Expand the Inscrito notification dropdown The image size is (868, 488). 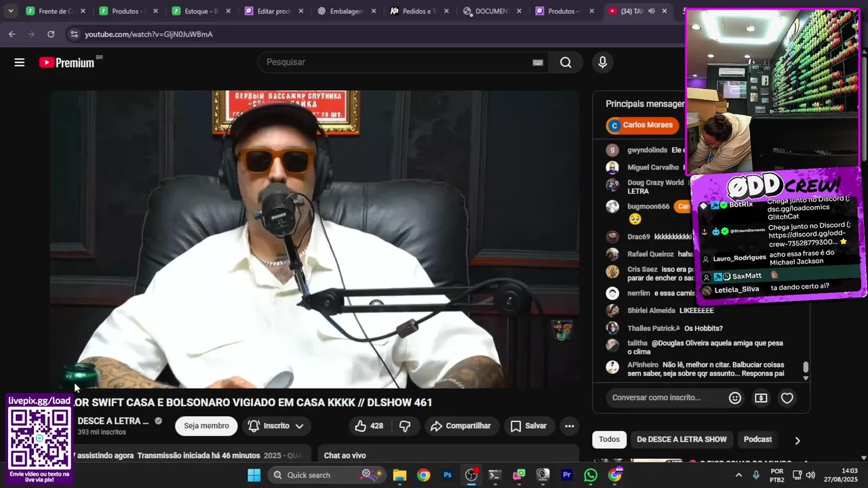pos(299,426)
